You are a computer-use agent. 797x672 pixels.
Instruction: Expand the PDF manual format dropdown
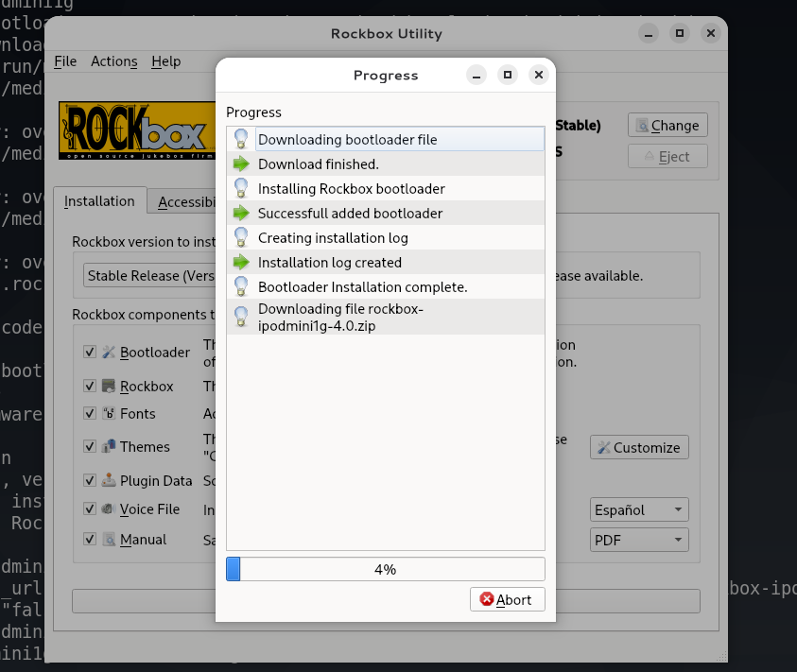[639, 541]
